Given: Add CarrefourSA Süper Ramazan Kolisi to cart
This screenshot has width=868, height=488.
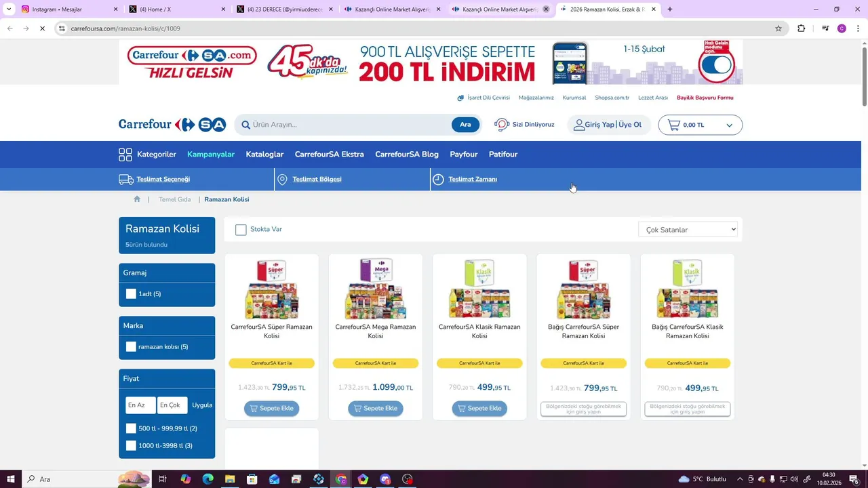Looking at the screenshot, I should 271,409.
